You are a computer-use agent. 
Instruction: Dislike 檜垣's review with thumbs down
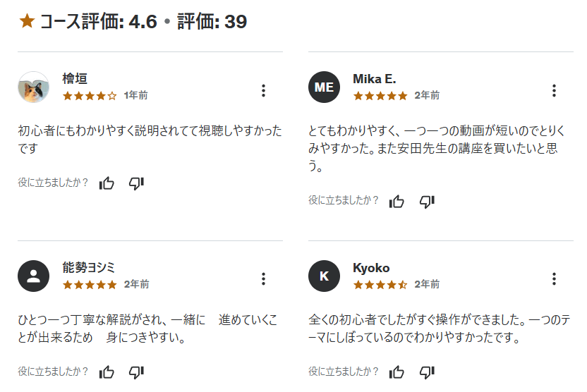(x=136, y=183)
